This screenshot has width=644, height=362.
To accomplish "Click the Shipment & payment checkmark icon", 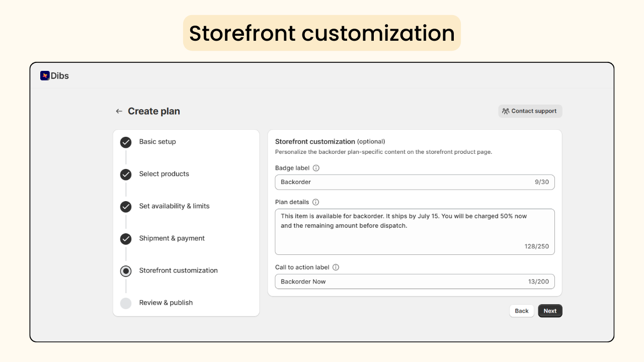I will 126,239.
